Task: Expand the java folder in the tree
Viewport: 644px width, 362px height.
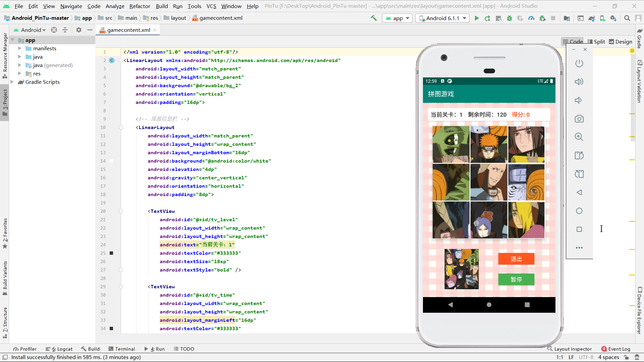Action: pyautogui.click(x=19, y=57)
